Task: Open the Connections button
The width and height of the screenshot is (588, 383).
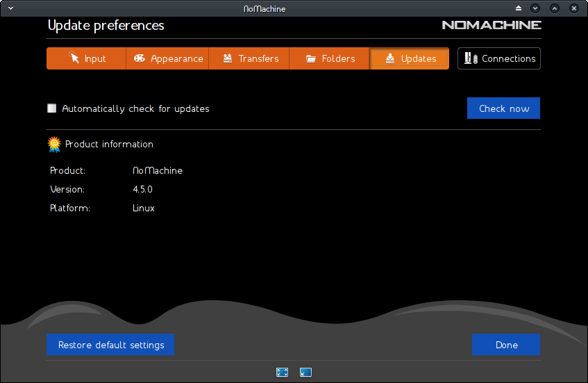Action: click(499, 58)
